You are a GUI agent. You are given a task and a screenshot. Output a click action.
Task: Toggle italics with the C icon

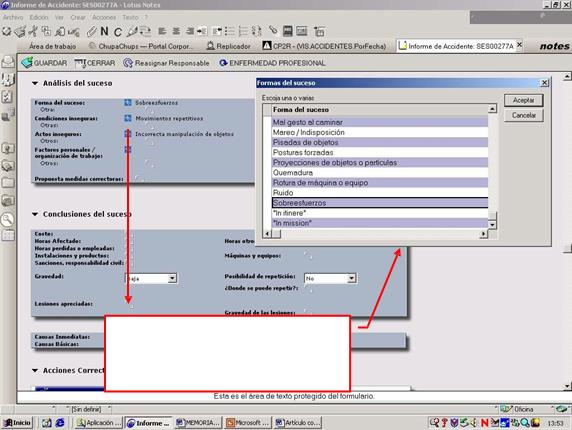click(x=117, y=32)
